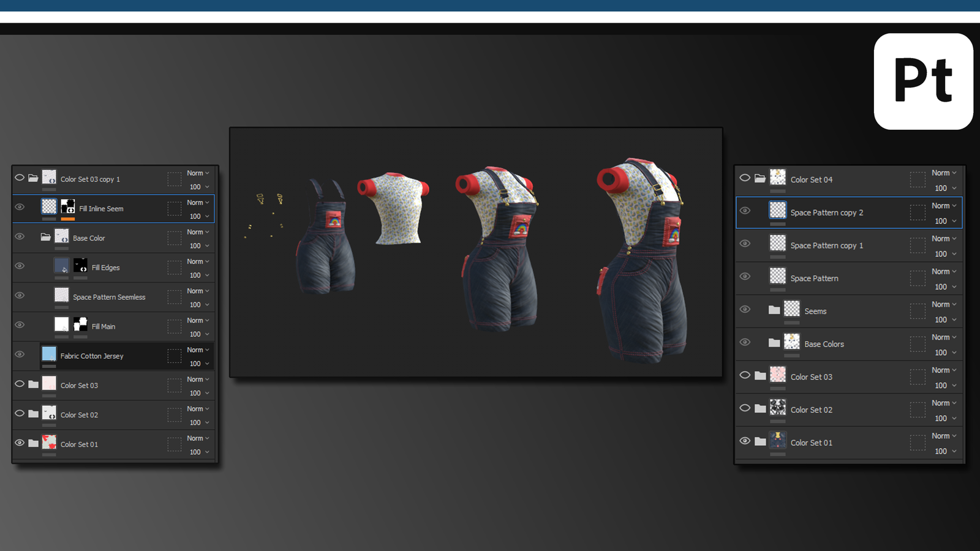Click the Space Pattern copy 2 thumbnail
The image size is (980, 551).
(x=777, y=209)
